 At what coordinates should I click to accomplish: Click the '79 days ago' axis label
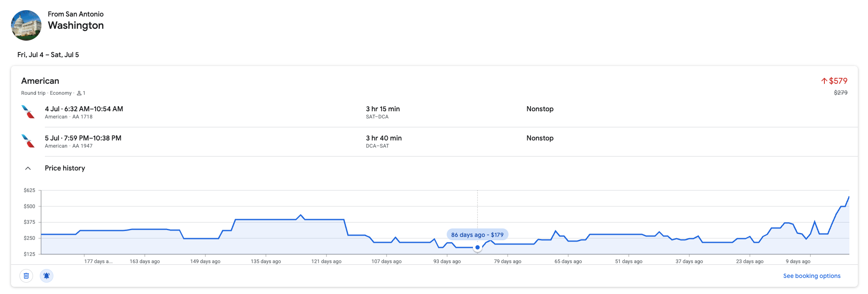(508, 261)
